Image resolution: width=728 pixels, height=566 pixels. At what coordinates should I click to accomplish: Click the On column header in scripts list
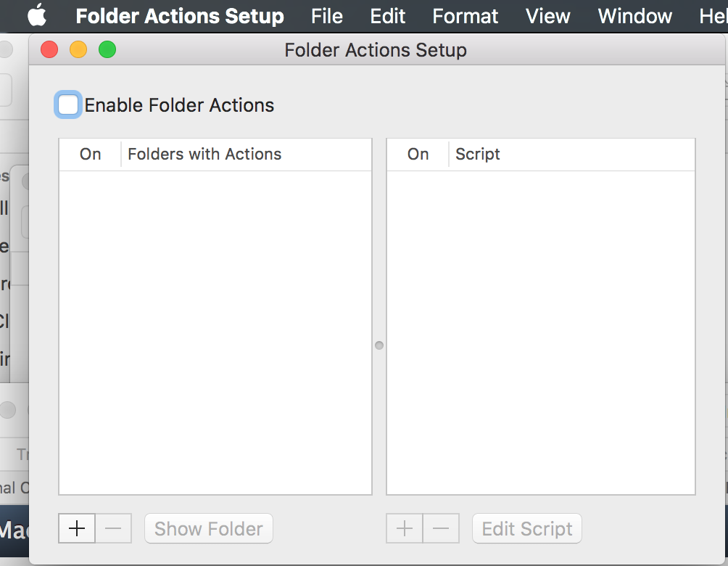click(418, 154)
